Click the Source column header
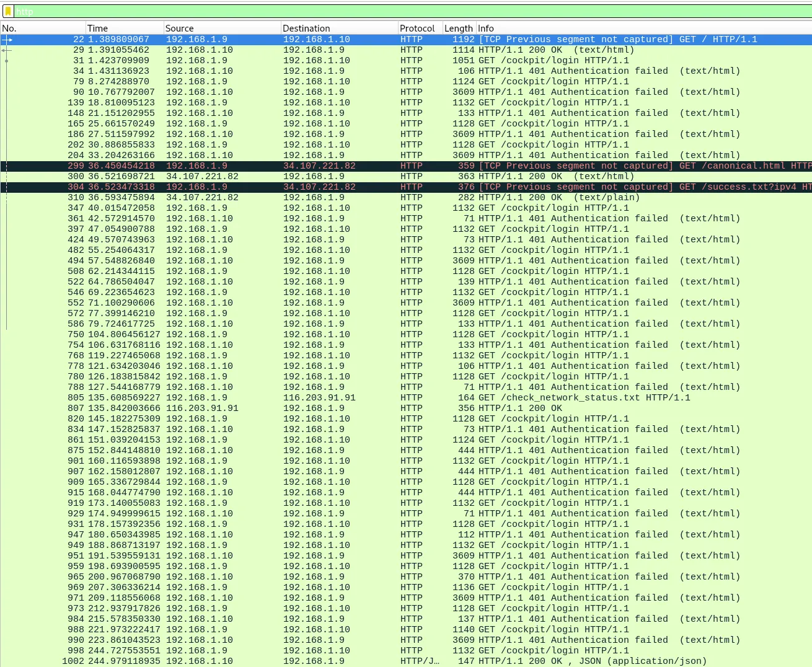 point(221,29)
